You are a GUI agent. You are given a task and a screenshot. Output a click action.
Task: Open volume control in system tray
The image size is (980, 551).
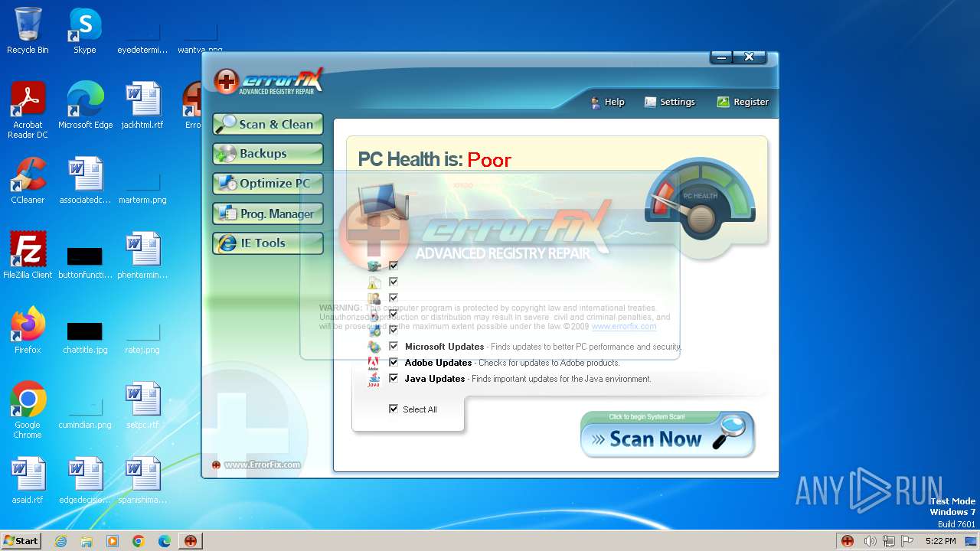click(x=870, y=541)
